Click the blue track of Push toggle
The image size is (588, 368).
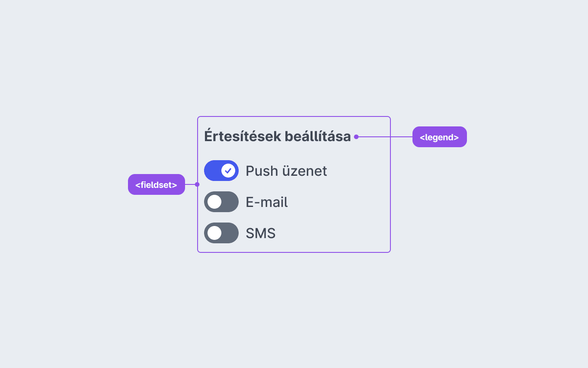pyautogui.click(x=213, y=171)
